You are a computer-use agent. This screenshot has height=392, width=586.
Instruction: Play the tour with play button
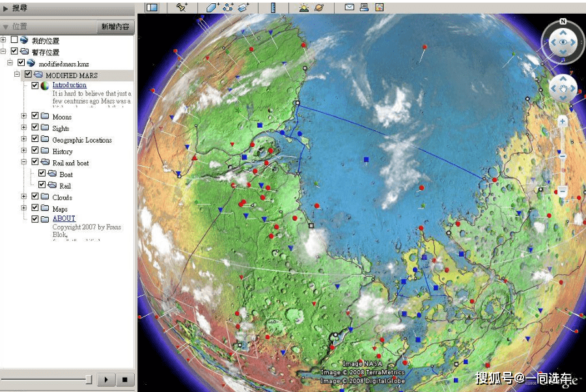[x=106, y=380]
